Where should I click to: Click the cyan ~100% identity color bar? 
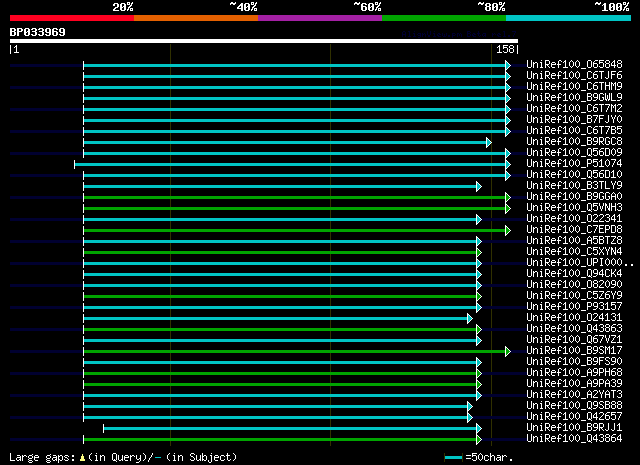(568, 18)
